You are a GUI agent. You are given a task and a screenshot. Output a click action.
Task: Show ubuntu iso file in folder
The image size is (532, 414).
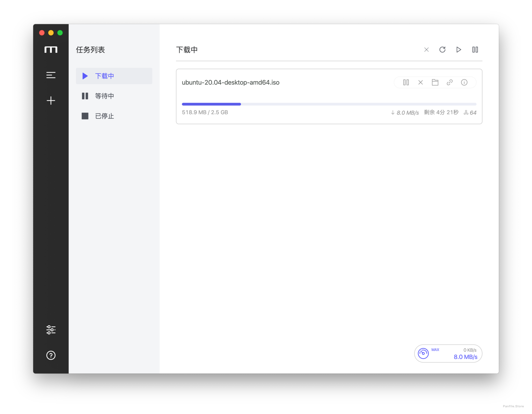click(x=435, y=82)
